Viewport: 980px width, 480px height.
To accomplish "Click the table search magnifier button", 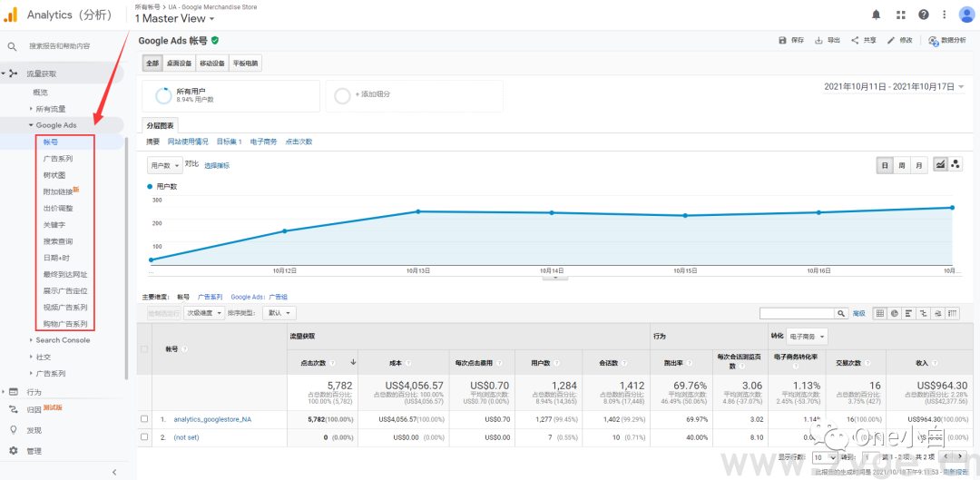I will (842, 313).
